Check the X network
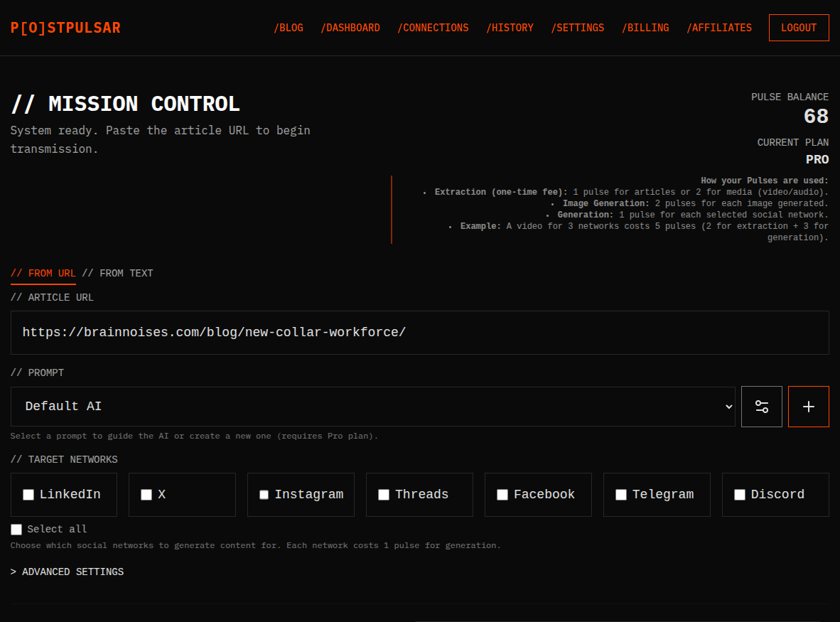 click(x=146, y=494)
